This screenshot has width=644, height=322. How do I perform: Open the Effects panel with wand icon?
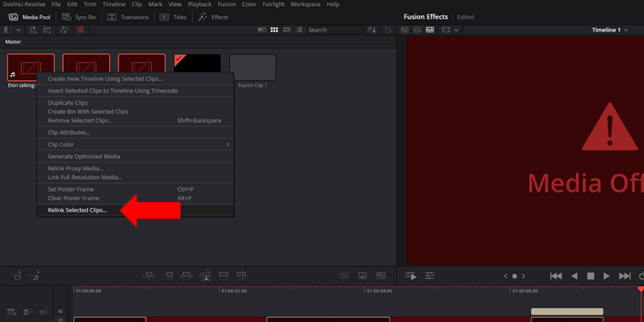[214, 17]
